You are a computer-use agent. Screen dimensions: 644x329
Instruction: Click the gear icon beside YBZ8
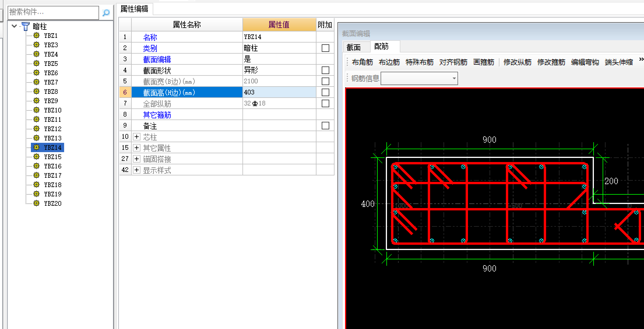pos(36,92)
